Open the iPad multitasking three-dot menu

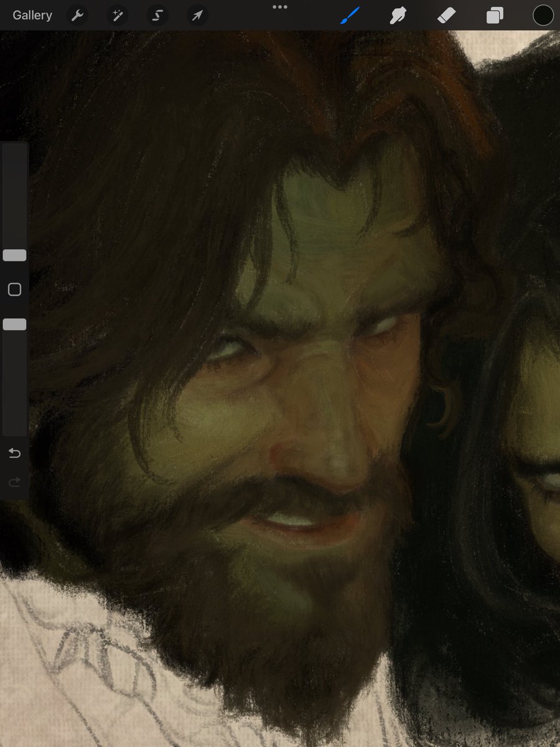(279, 7)
